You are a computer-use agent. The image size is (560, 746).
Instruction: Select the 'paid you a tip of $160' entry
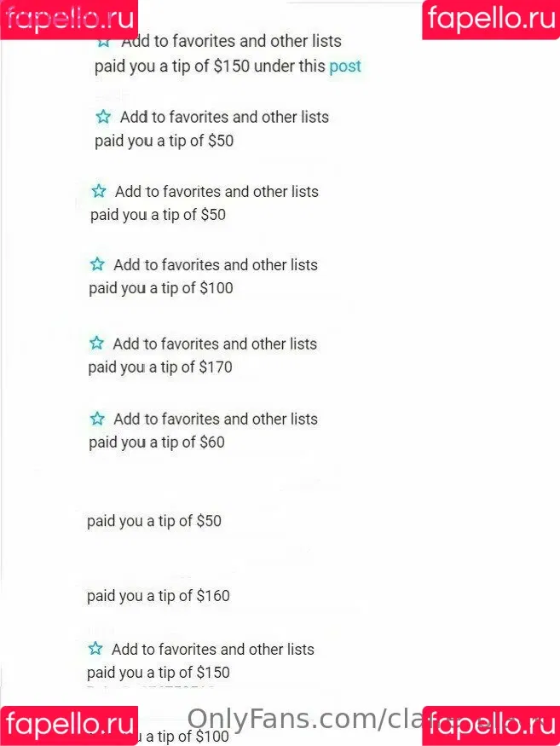click(159, 596)
